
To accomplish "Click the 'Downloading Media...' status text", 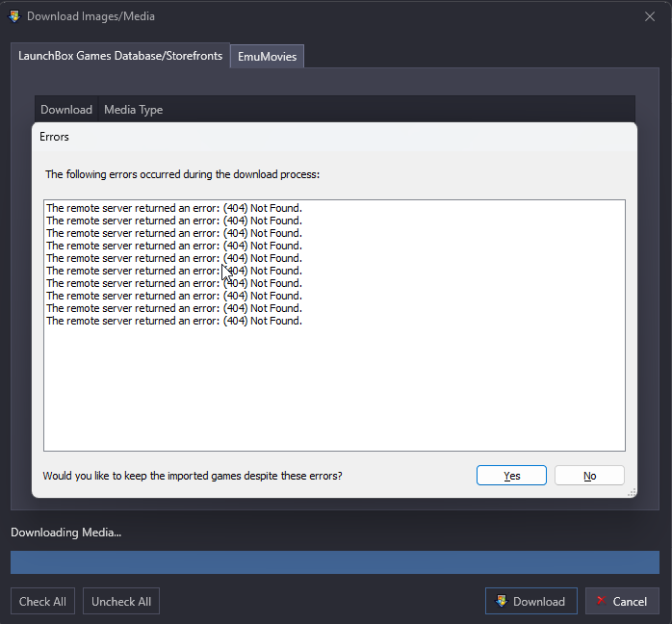I will pyautogui.click(x=66, y=533).
